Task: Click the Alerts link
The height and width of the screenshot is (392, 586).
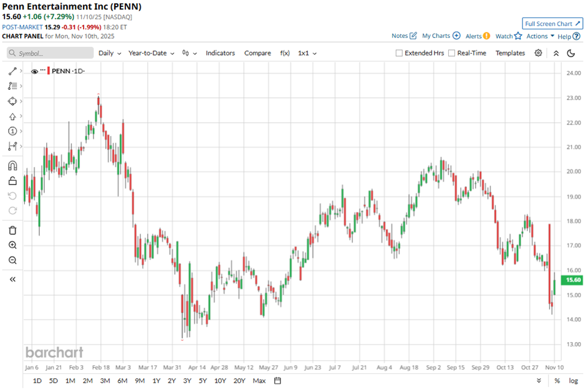Action: click(478, 36)
